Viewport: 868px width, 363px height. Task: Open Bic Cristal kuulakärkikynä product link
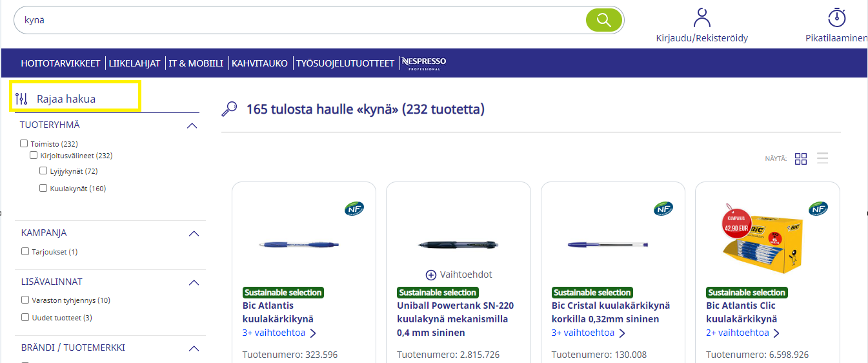[611, 312]
